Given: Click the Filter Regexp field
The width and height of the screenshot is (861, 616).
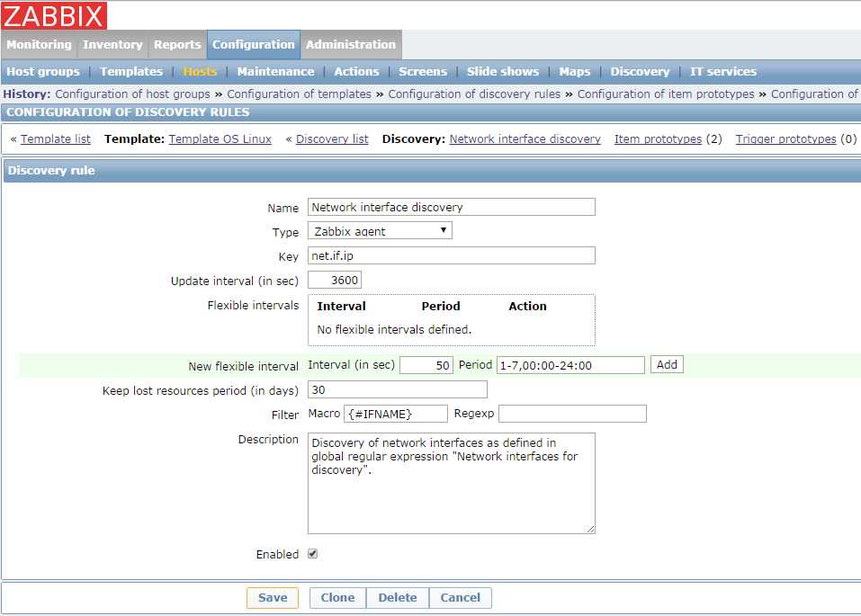Looking at the screenshot, I should pyautogui.click(x=573, y=414).
